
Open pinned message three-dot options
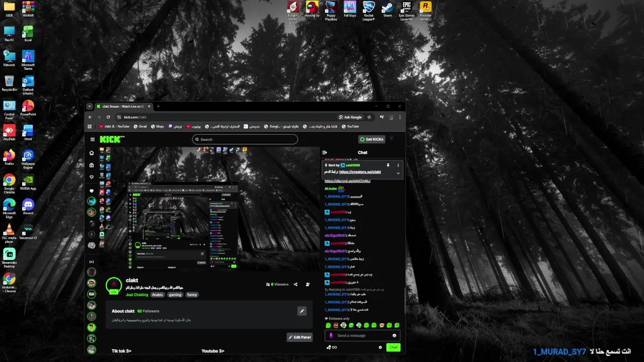[x=398, y=165]
